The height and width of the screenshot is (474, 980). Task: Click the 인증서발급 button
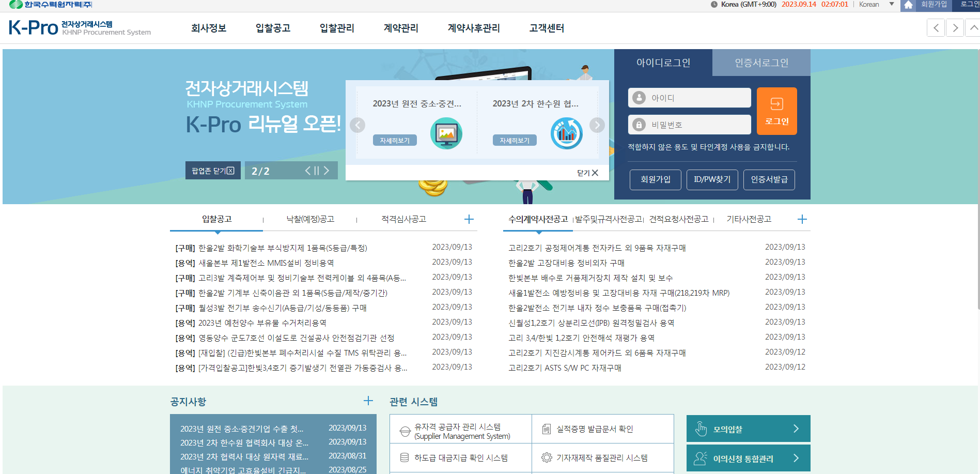pyautogui.click(x=769, y=179)
